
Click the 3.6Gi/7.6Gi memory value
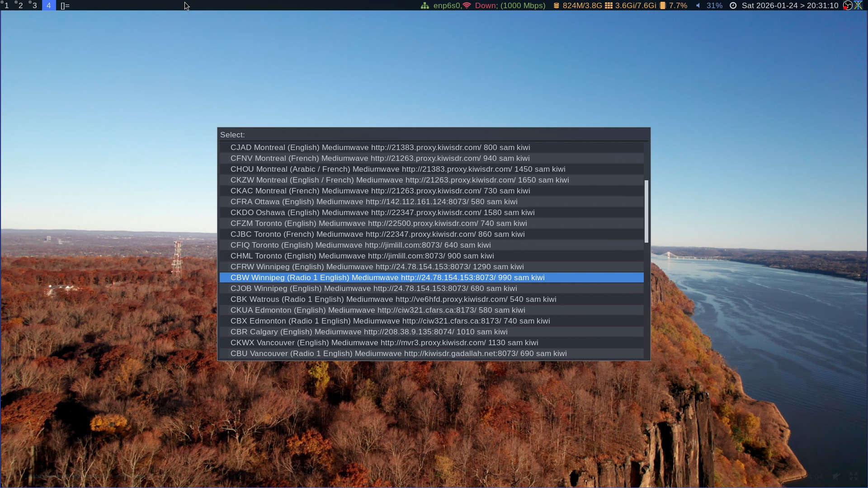coord(636,5)
